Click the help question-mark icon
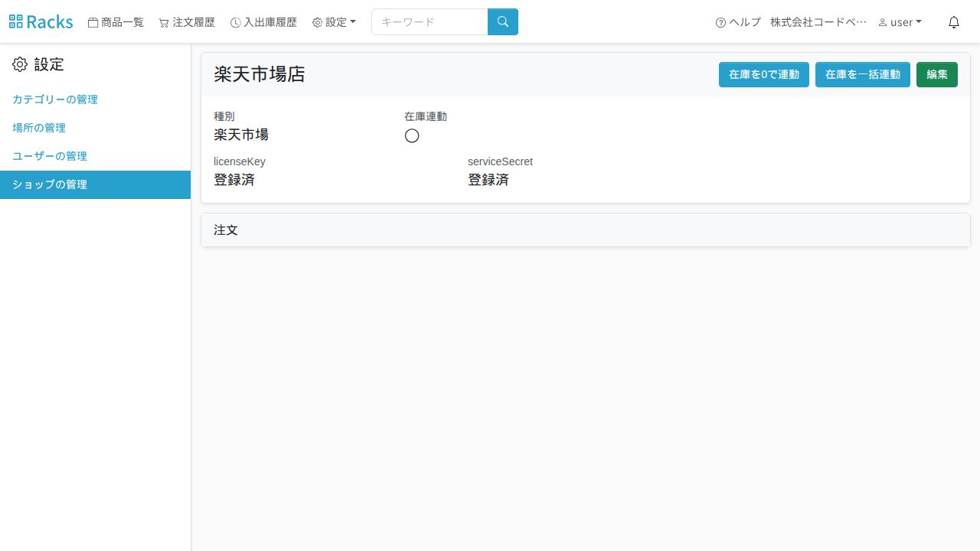The height and width of the screenshot is (551, 980). [720, 22]
